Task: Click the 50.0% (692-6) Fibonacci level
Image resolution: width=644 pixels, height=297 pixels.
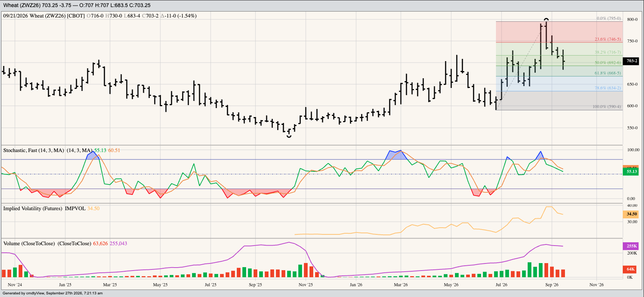Action: [608, 63]
